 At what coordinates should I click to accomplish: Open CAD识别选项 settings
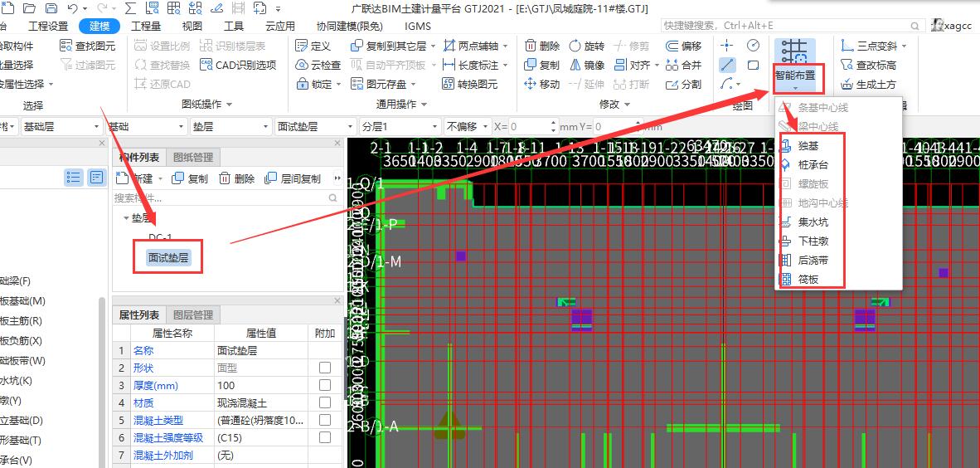238,65
